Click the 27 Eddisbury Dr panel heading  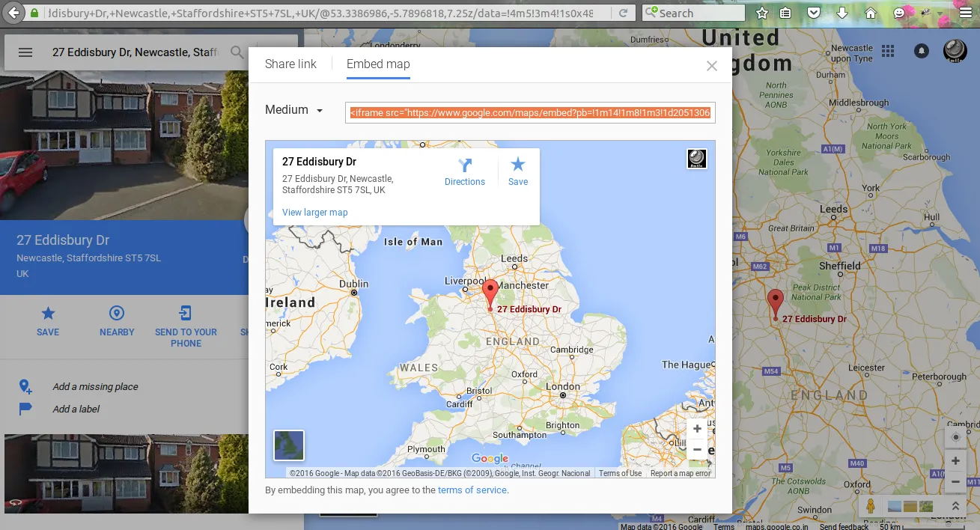[x=63, y=240]
